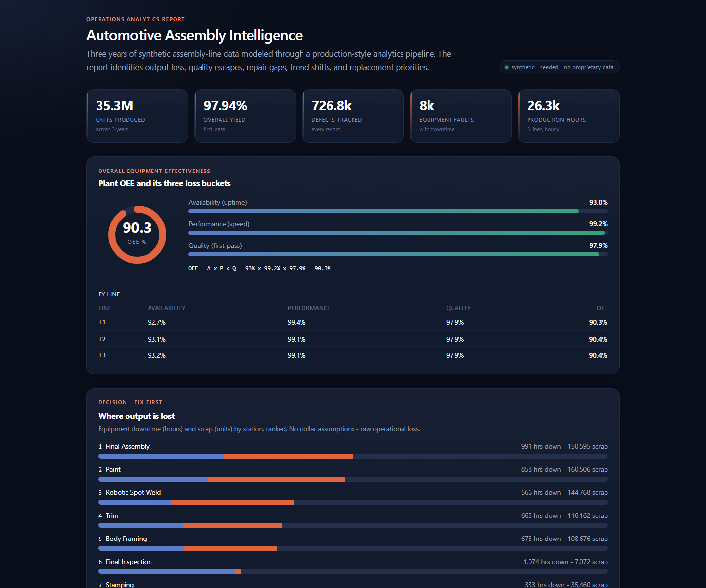
Task: Click the Where output is lost heading
Action: point(136,416)
